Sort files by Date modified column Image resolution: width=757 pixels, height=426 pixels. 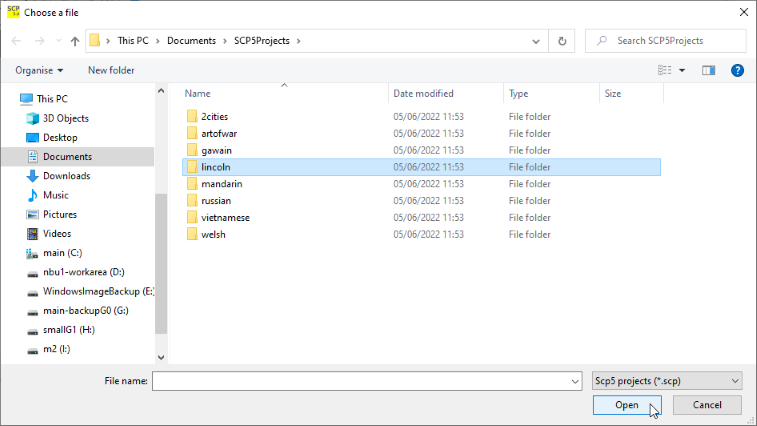[x=424, y=93]
